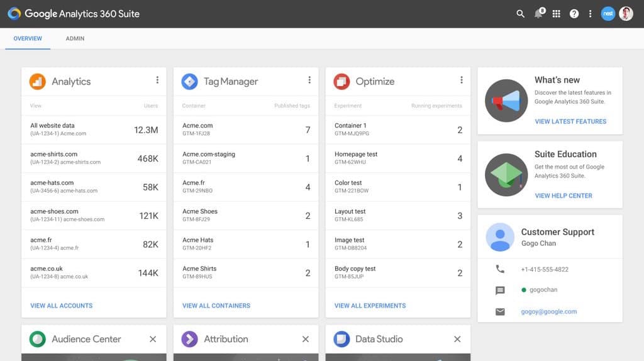Click the Google Analytics 360 Suite logo
This screenshot has width=644, height=361.
(14, 14)
